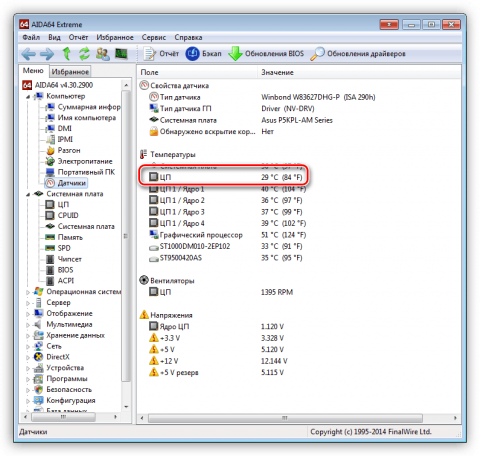The width and height of the screenshot is (480, 456).
Task: Click Обновления BIOS green arrow button
Action: pyautogui.click(x=266, y=54)
